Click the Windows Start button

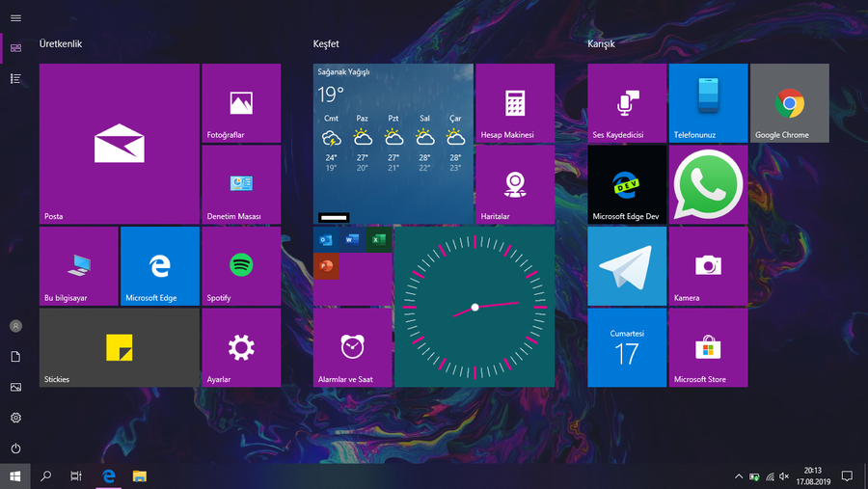14,476
